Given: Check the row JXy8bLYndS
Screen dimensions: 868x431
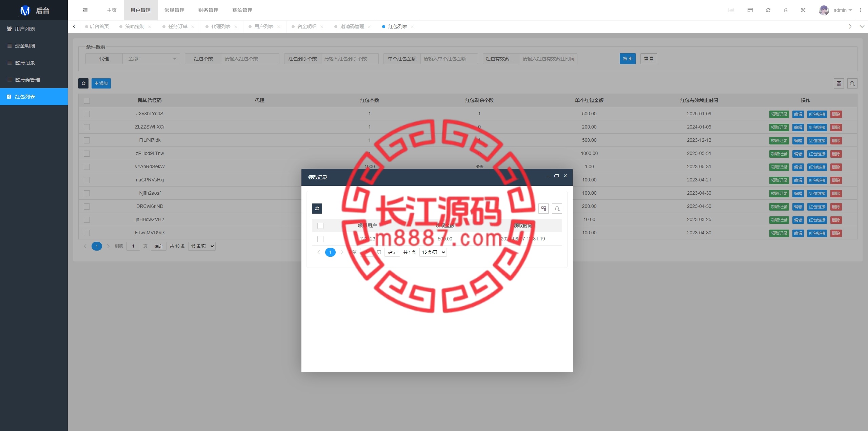Looking at the screenshot, I should (87, 114).
